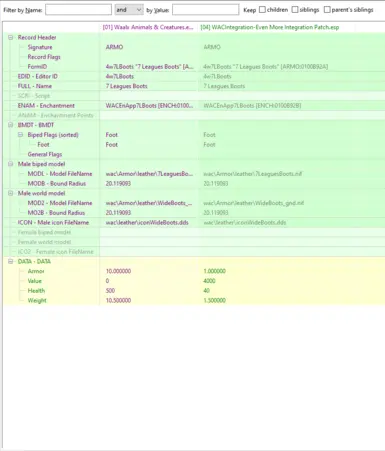Click the Weight cell 1.300000
Viewport: 385px width, 451px height.
tap(215, 300)
